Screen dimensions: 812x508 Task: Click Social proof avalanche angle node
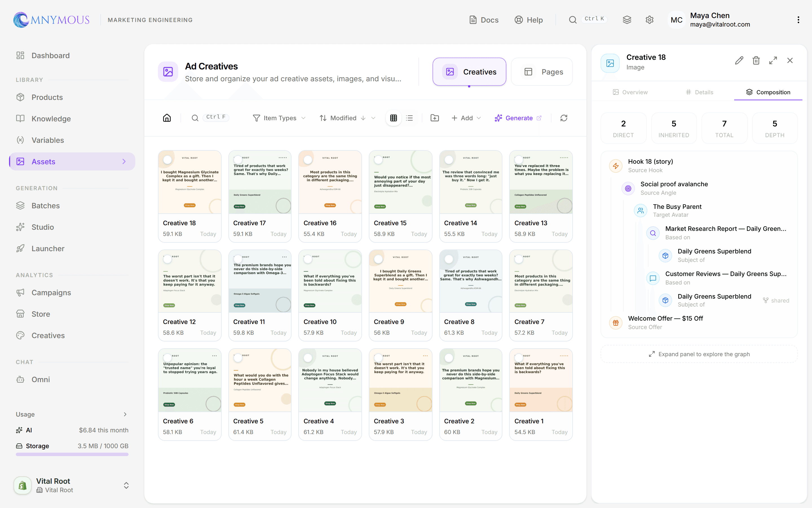point(705,188)
